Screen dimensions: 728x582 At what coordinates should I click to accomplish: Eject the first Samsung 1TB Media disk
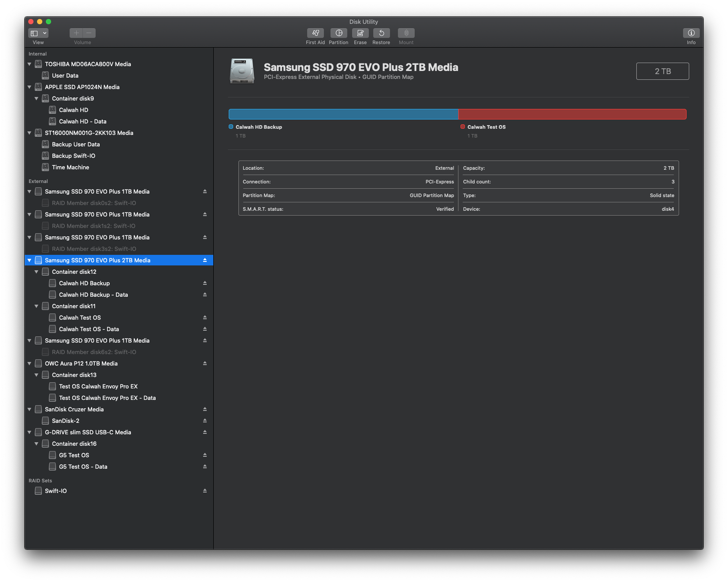[205, 192]
